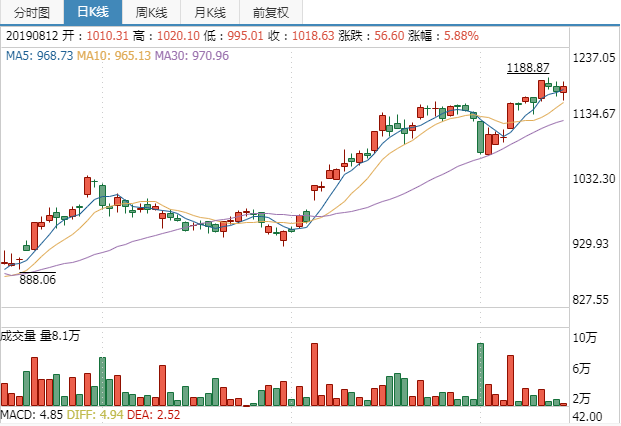Open the 周K线 tab

click(x=151, y=12)
